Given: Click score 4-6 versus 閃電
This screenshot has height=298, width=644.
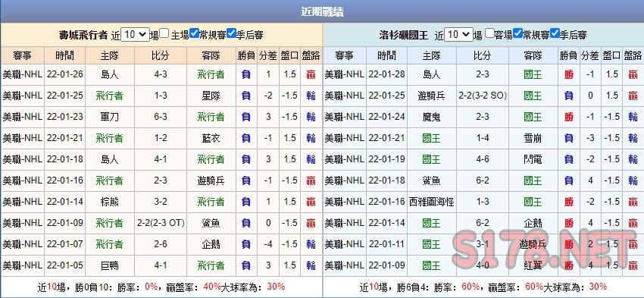Looking at the screenshot, I should click(x=483, y=159).
